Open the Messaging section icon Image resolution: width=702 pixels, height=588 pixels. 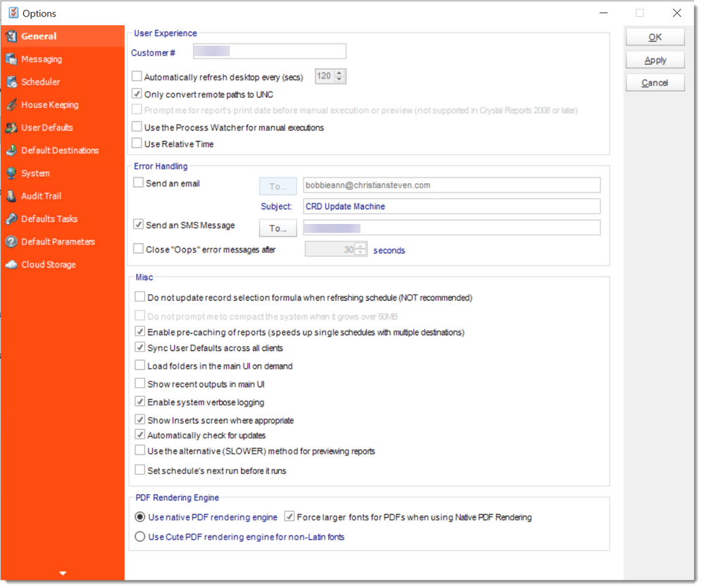11,59
